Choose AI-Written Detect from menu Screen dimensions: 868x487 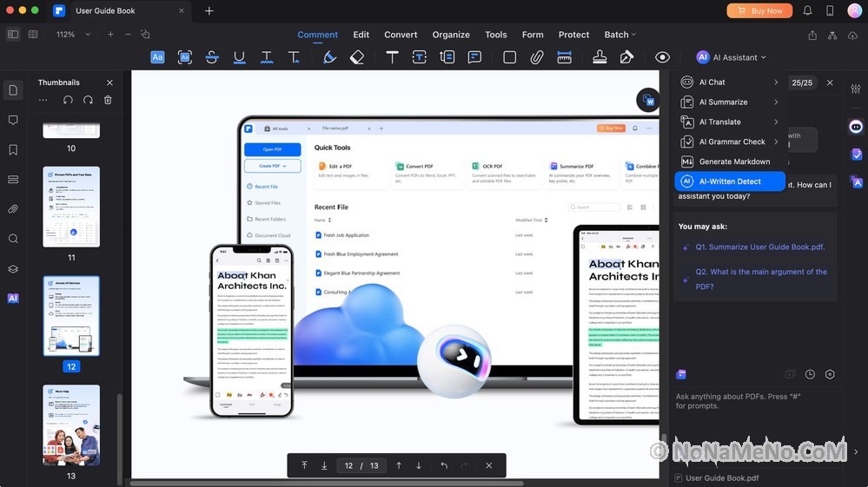pyautogui.click(x=730, y=181)
